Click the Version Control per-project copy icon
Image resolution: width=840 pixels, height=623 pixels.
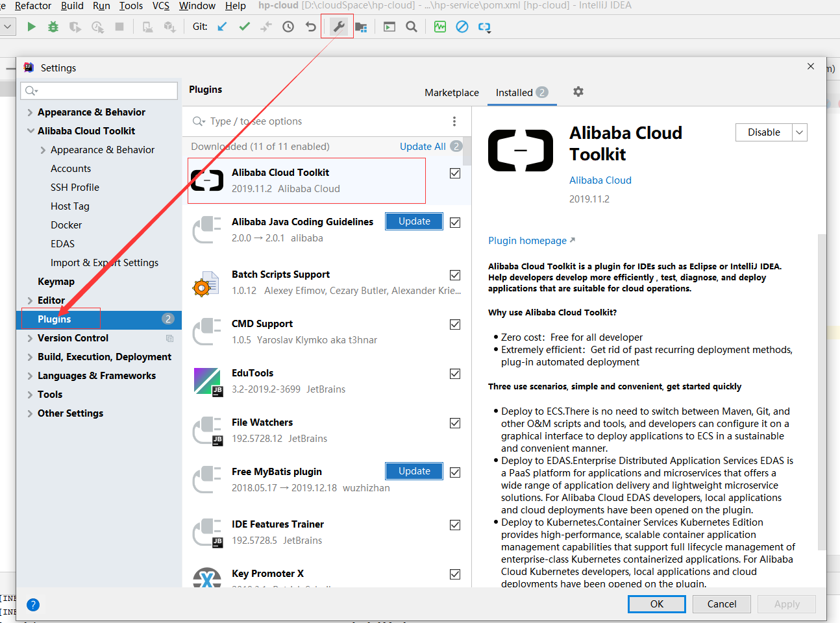[x=170, y=338]
